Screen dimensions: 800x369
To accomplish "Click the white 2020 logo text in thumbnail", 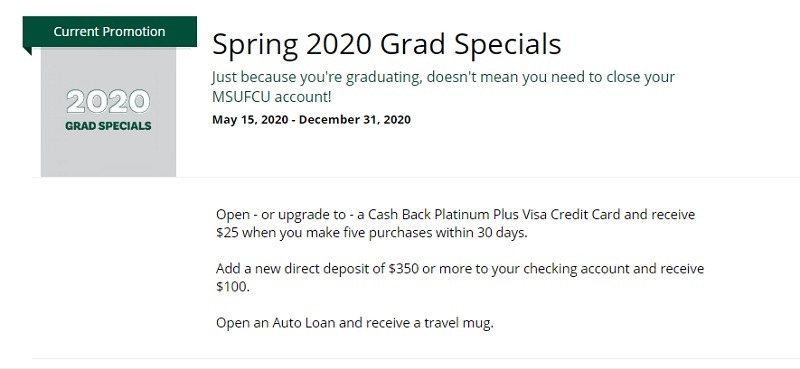I will click(x=108, y=102).
